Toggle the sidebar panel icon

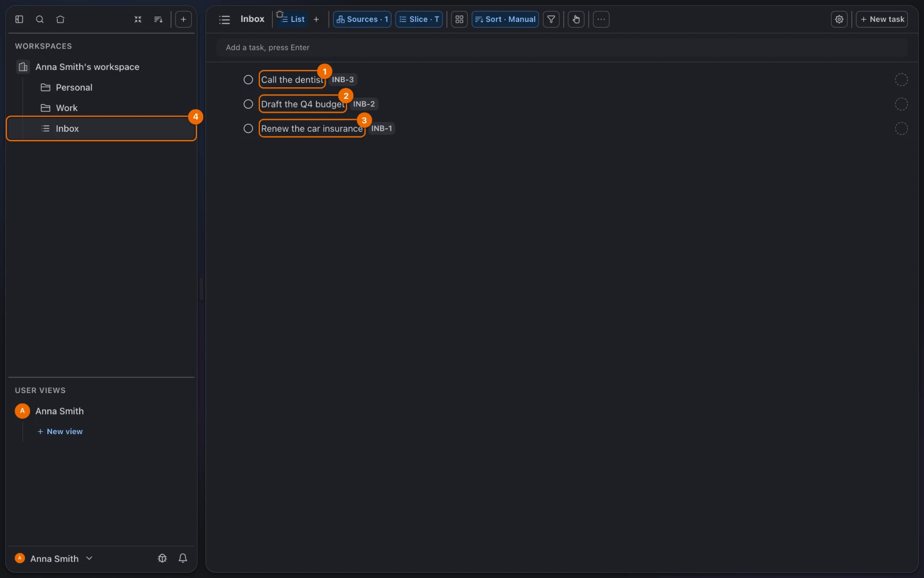tap(19, 19)
